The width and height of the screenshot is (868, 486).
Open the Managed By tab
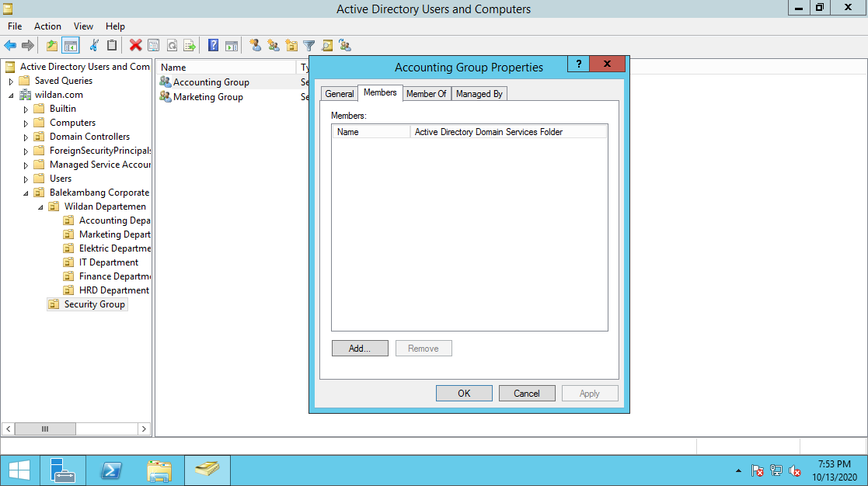(479, 93)
